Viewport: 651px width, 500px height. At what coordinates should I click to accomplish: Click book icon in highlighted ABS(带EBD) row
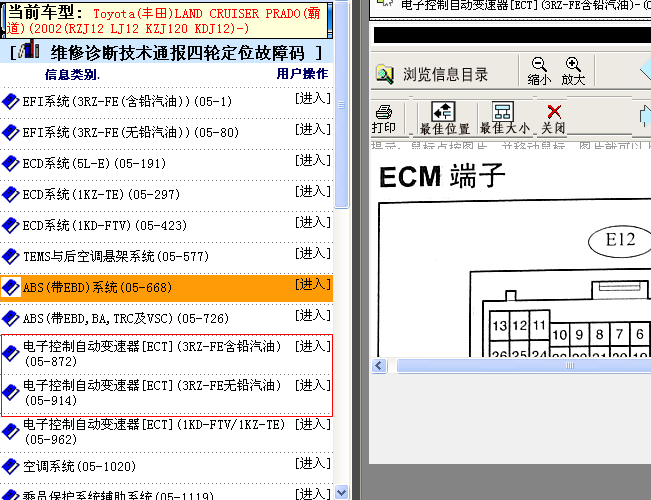point(10,287)
